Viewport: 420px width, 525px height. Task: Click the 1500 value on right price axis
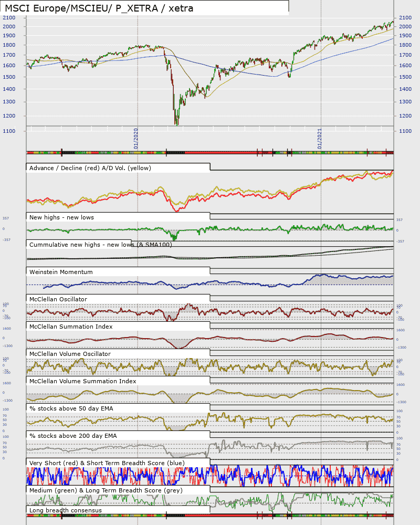[405, 77]
